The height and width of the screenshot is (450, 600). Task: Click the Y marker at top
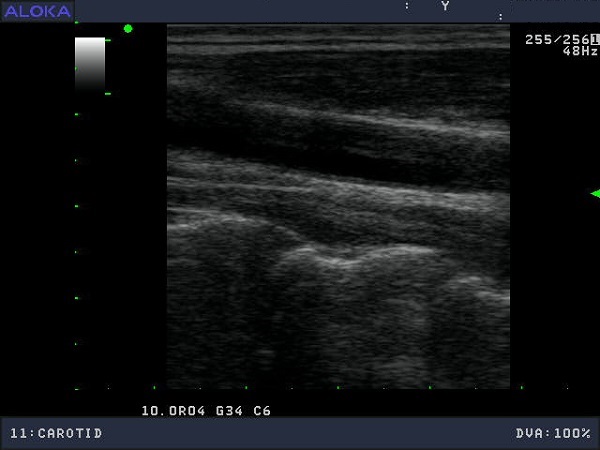(x=445, y=6)
